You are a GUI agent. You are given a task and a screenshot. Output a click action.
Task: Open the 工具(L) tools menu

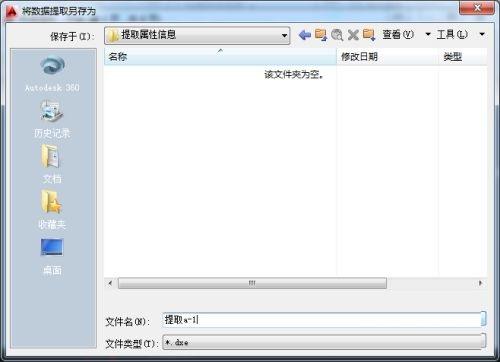pyautogui.click(x=452, y=34)
